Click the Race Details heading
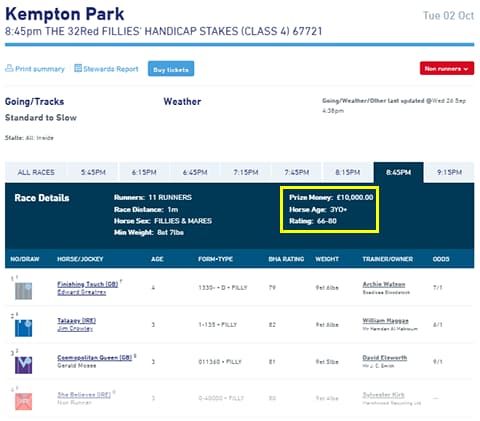Viewport: 480px width, 421px height. [x=42, y=198]
